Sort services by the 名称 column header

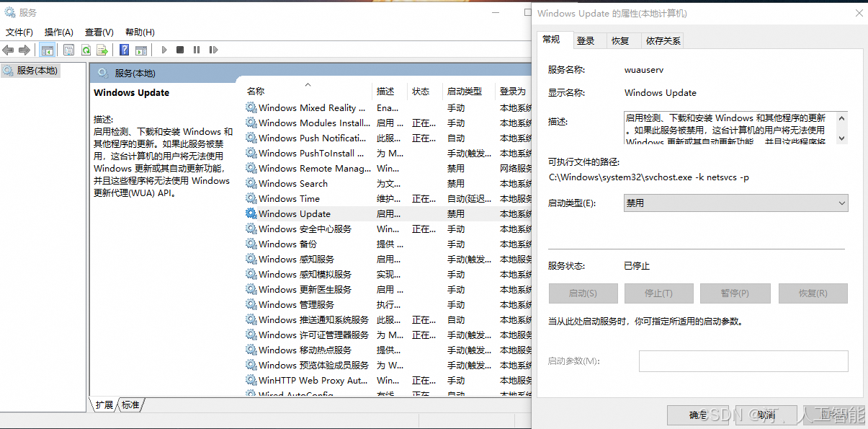click(x=308, y=92)
